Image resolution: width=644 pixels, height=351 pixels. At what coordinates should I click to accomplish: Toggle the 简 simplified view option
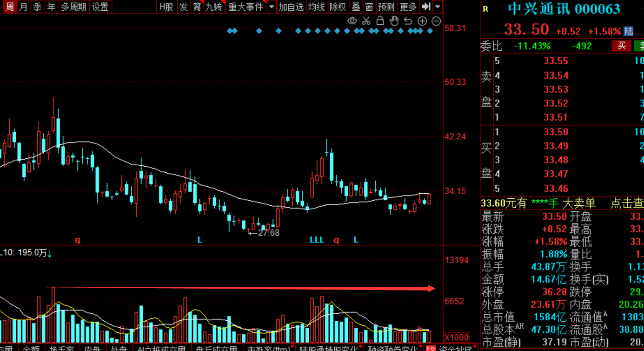[x=197, y=7]
